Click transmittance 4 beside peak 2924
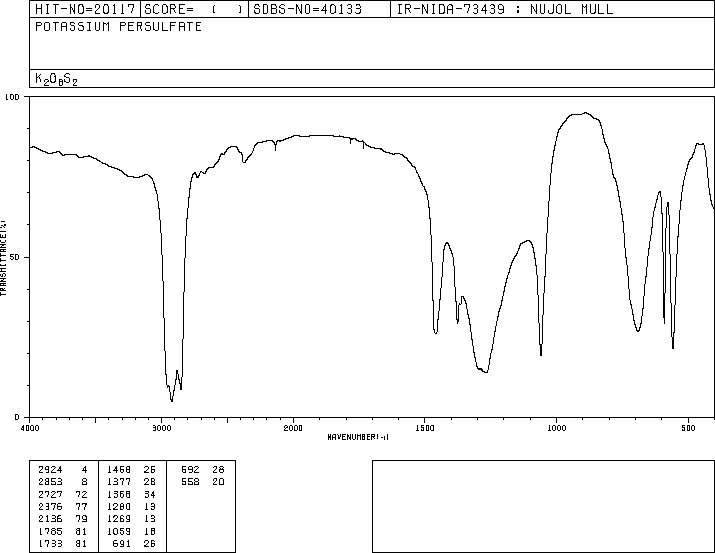 (84, 469)
